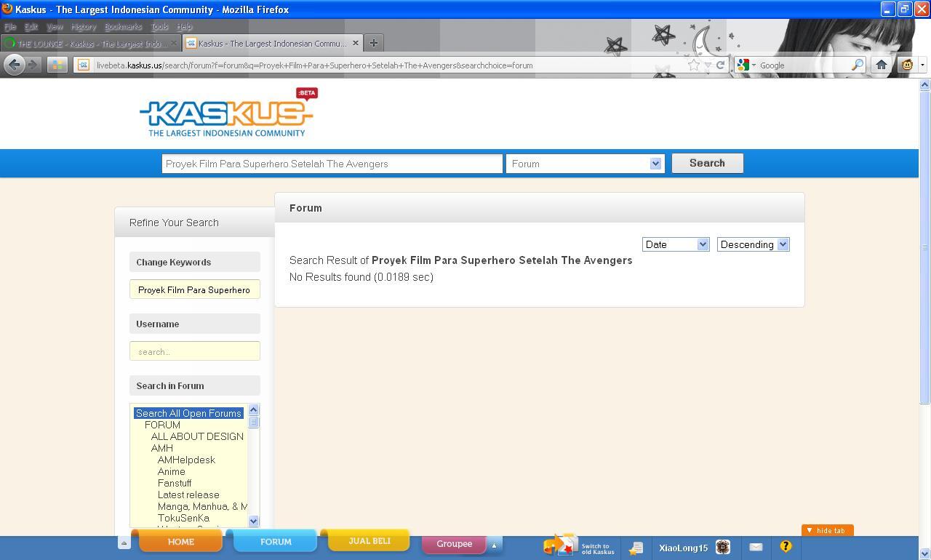Click the yellow help question mark icon
This screenshot has height=560, width=931.
786,546
